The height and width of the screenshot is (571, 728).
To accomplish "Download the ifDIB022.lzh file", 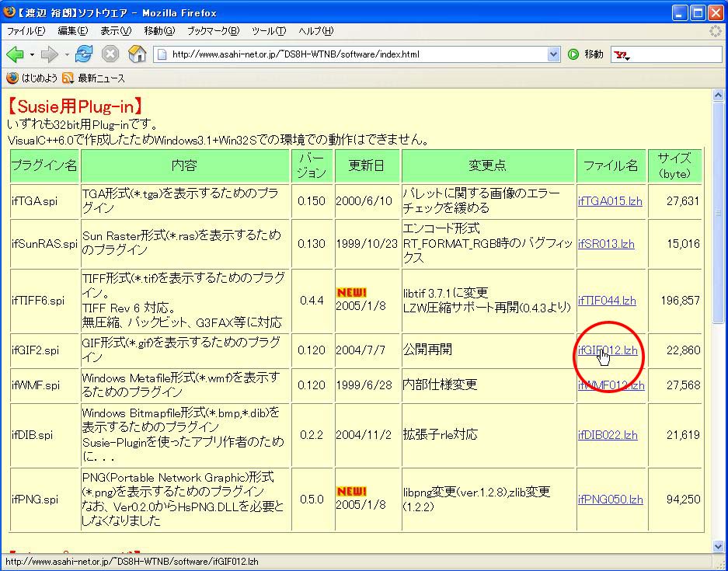I will tap(608, 435).
